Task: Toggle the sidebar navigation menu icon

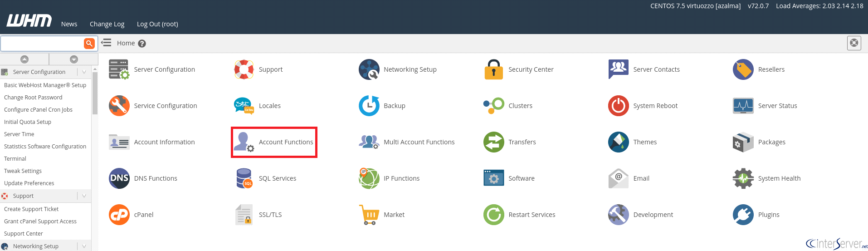Action: 106,43
